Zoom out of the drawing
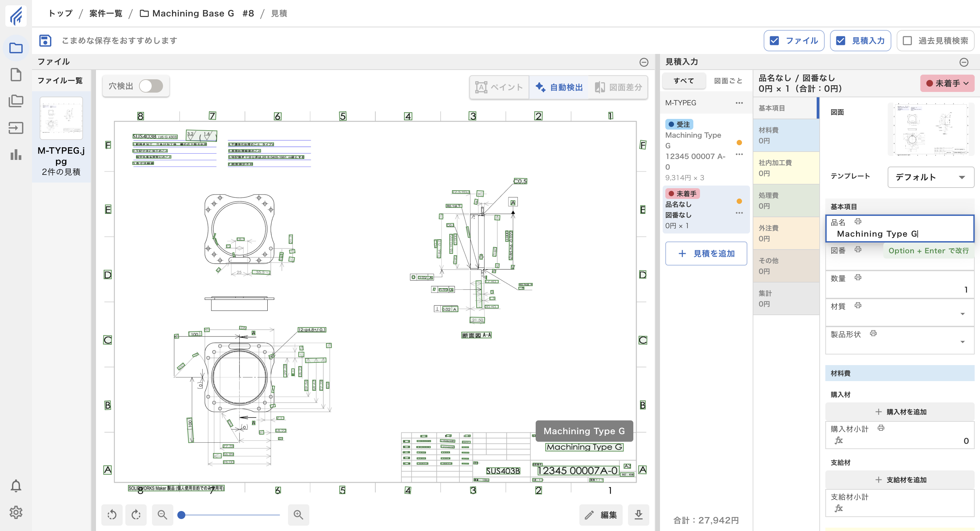The image size is (980, 531). 162,515
